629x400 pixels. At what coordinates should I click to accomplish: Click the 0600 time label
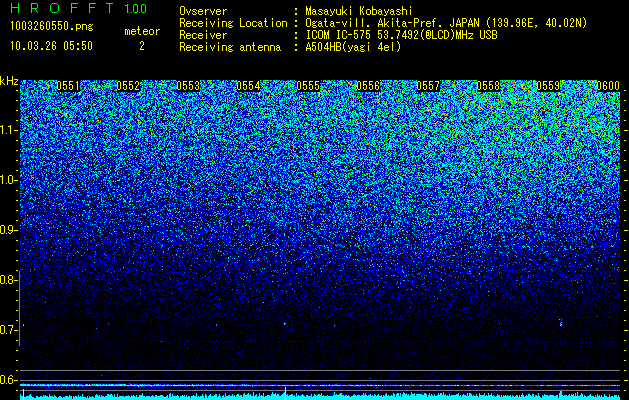[608, 86]
